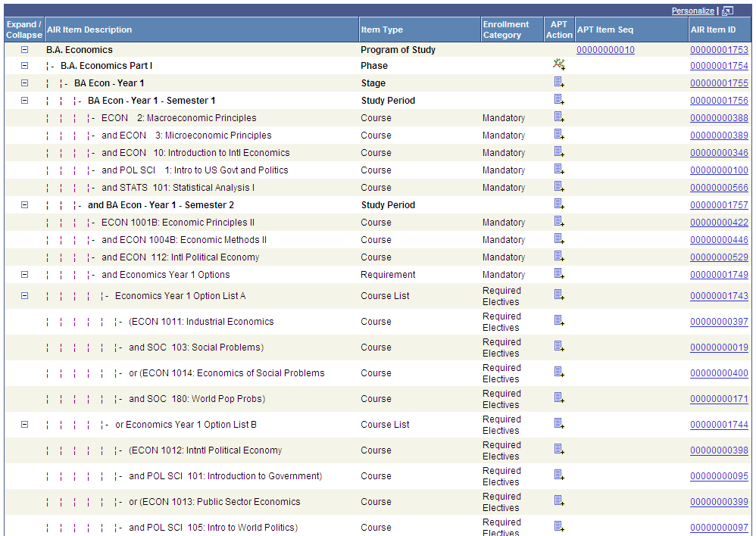This screenshot has height=536, width=756.
Task: Collapse the B.A. Economics Part I phase
Action: pos(23,65)
